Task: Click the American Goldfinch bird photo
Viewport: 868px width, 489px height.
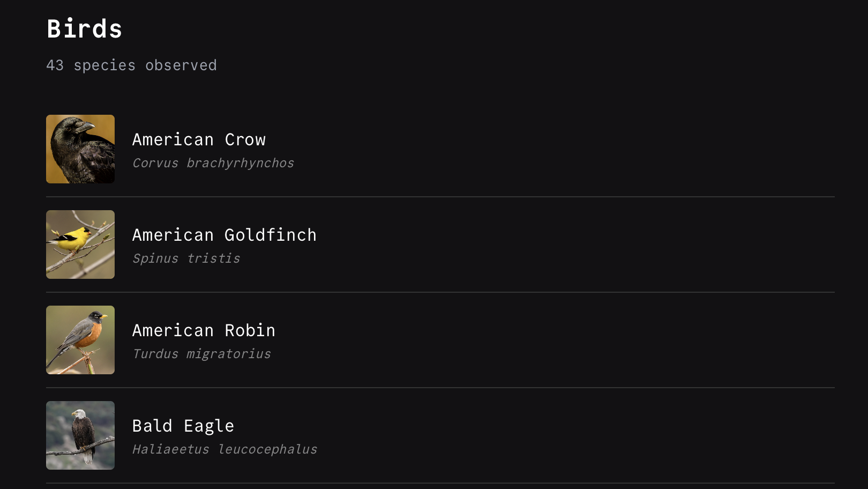Action: [80, 244]
